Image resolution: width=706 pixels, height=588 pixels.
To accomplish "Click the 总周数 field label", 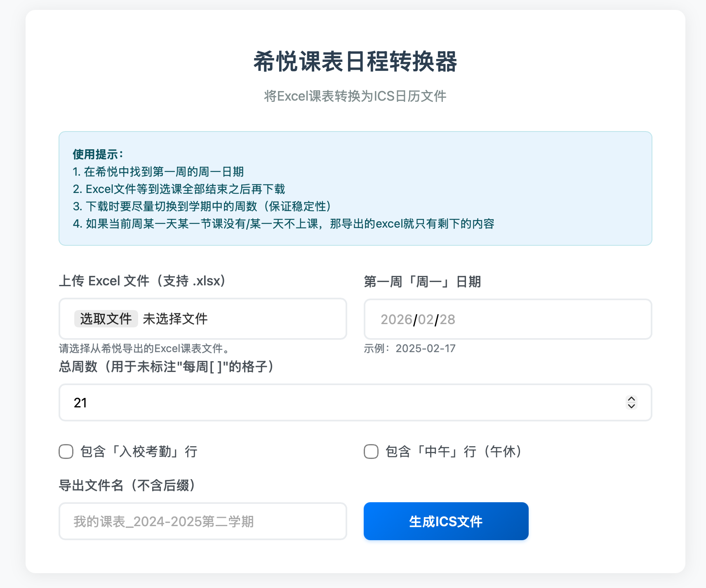I will click(x=167, y=366).
